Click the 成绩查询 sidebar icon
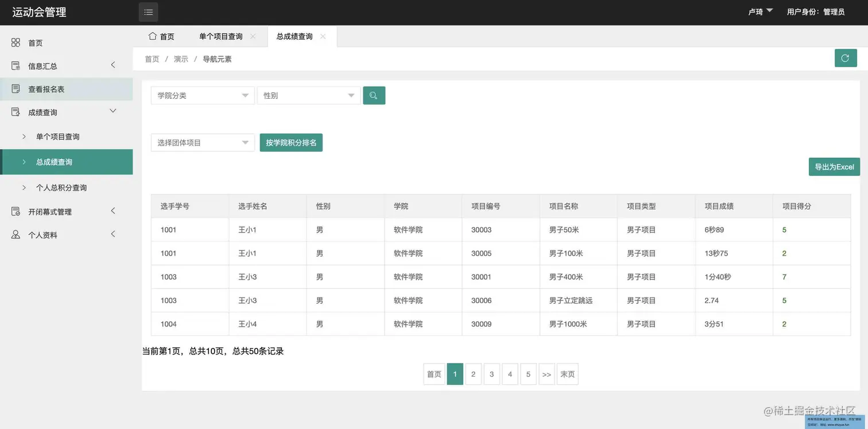The height and width of the screenshot is (429, 868). point(15,112)
